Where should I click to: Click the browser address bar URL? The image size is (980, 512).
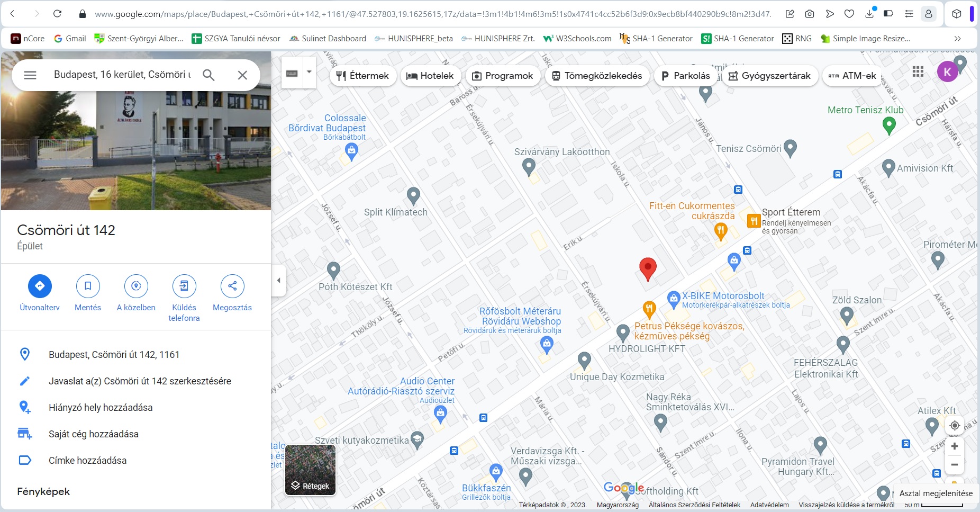coord(433,14)
